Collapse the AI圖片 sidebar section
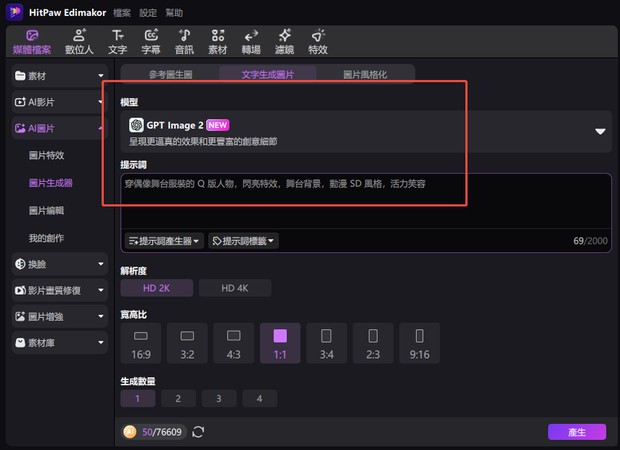The width and height of the screenshot is (620, 450). pos(60,128)
